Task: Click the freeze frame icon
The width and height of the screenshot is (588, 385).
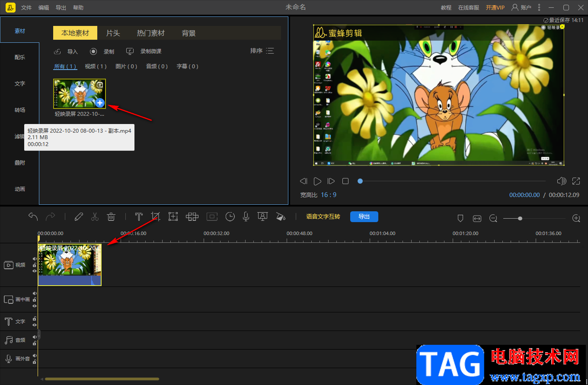Action: click(212, 216)
